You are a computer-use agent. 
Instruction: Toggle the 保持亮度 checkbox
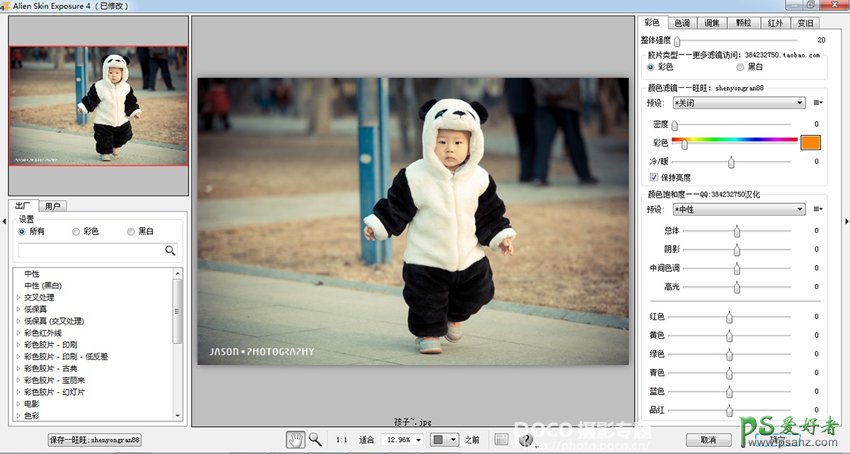point(654,177)
